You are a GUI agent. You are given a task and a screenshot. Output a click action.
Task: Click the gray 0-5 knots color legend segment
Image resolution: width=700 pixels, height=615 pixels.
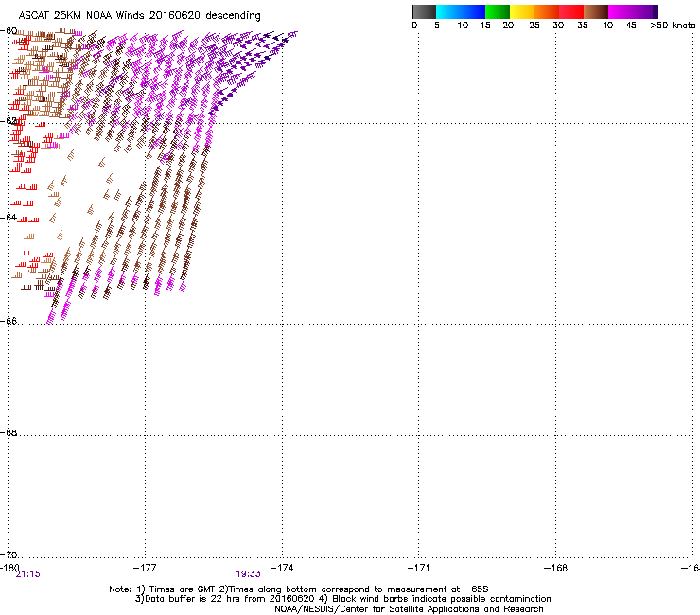click(x=424, y=11)
